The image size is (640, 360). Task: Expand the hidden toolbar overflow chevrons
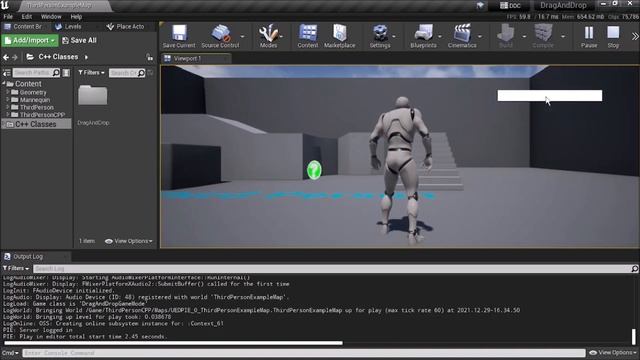point(635,36)
